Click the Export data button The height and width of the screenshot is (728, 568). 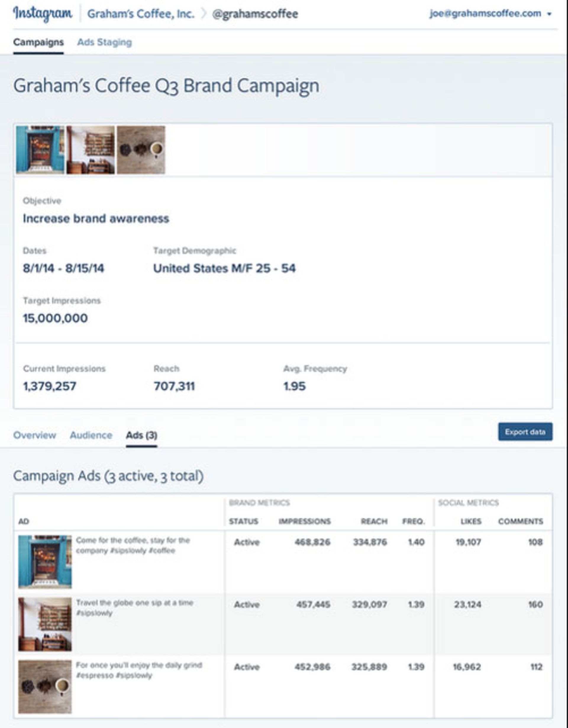(525, 432)
